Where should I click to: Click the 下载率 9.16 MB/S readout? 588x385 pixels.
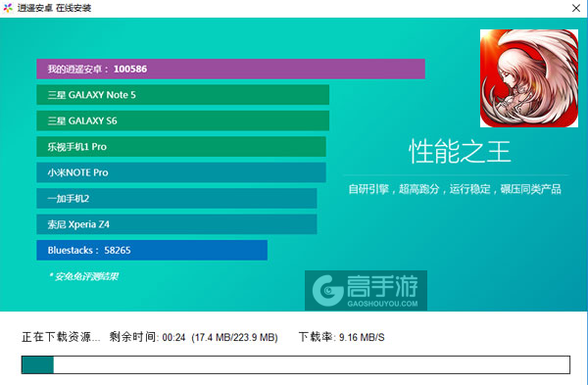point(342,337)
